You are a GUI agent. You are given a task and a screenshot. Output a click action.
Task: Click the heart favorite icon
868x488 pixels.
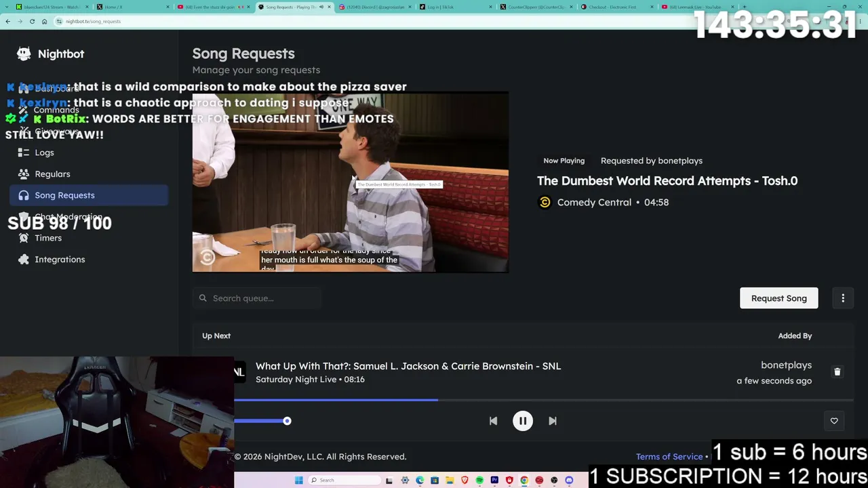[834, 421]
